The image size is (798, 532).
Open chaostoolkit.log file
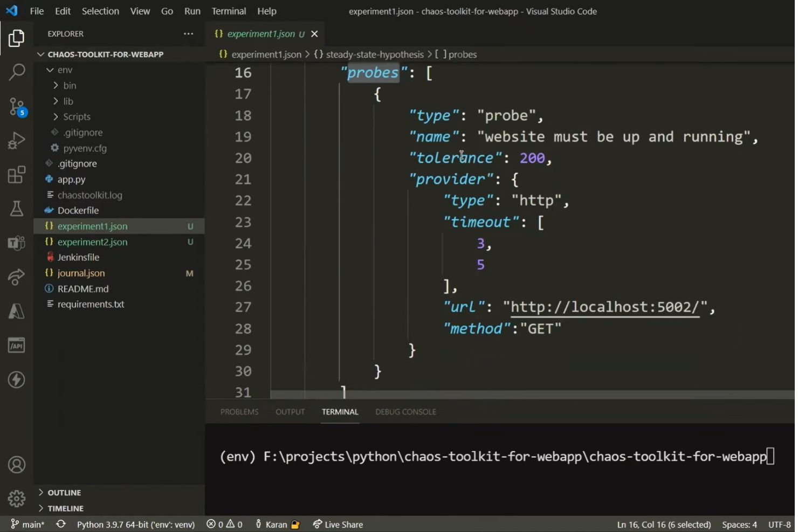coord(90,195)
